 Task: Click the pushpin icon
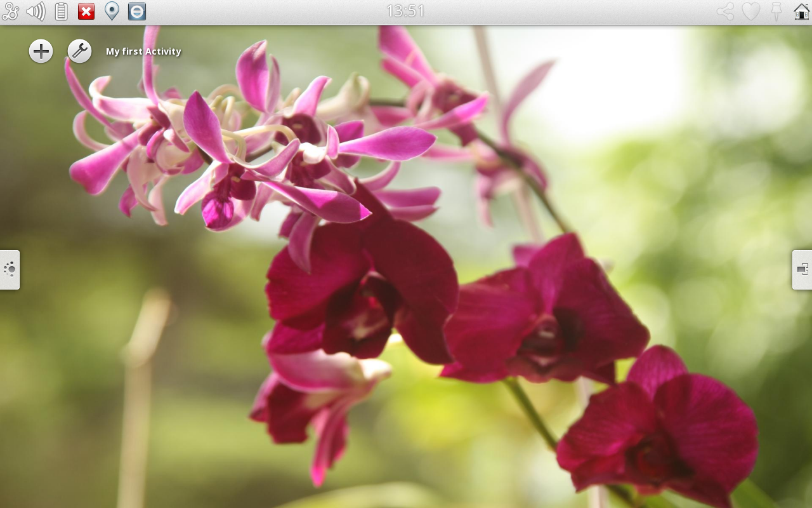(x=776, y=11)
